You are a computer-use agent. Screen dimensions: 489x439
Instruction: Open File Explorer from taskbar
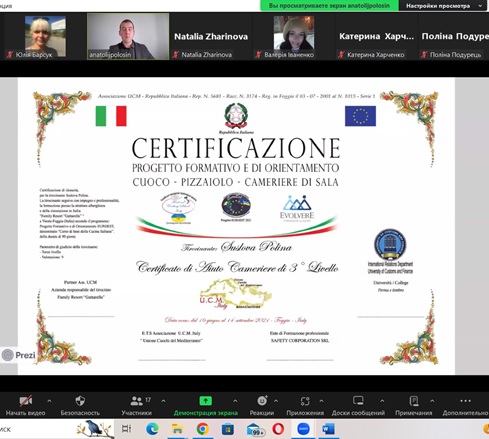tap(177, 429)
